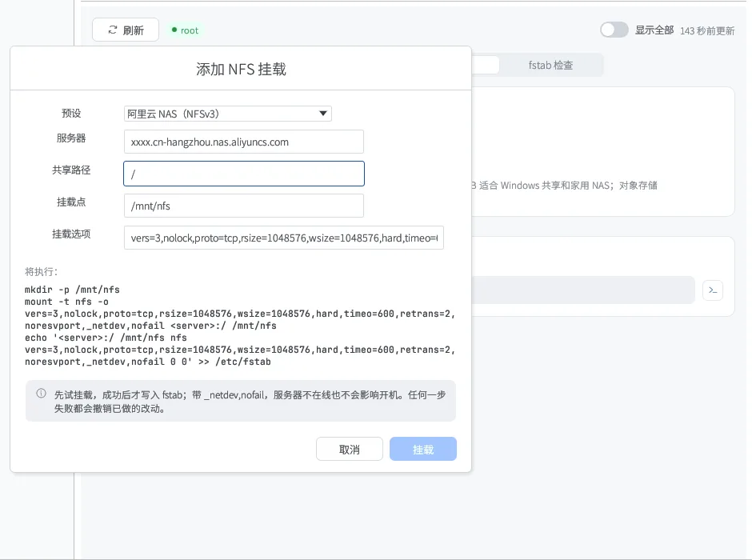Focus the 挂载点 mount point field
Viewport: 752px width, 560px height.
[x=244, y=206]
